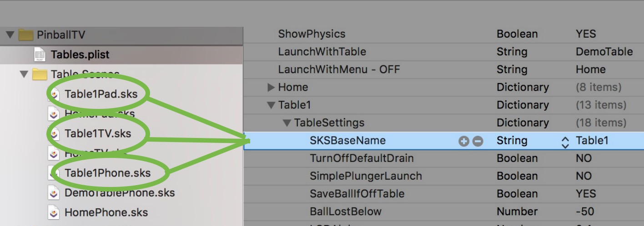Collapse the Table Scenes folder

[24, 74]
